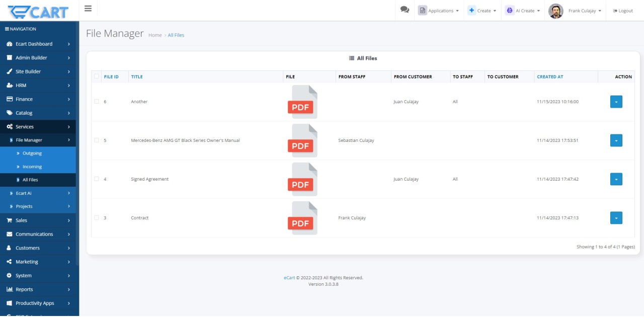Click the Marketing share icon

(x=10, y=262)
